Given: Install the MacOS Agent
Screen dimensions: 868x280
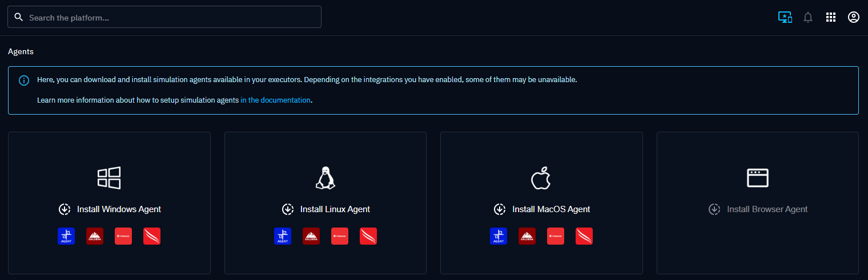Looking at the screenshot, I should pos(541,209).
